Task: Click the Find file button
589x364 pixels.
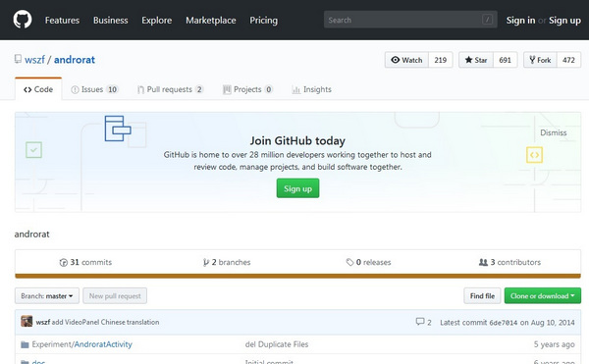Action: (x=482, y=296)
